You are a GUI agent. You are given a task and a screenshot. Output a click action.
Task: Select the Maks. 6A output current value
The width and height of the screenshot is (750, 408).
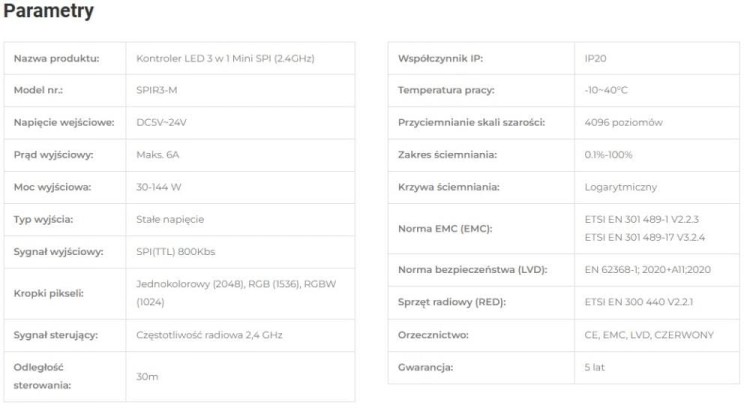pyautogui.click(x=157, y=154)
